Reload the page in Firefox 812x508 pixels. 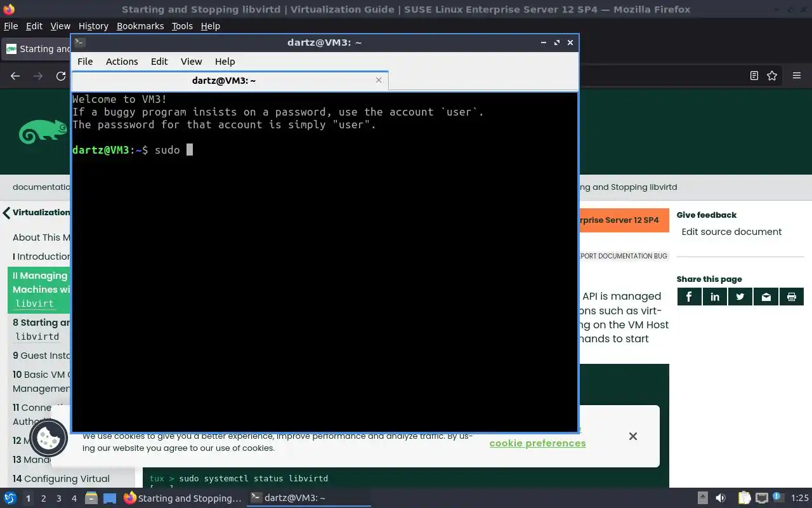point(61,76)
